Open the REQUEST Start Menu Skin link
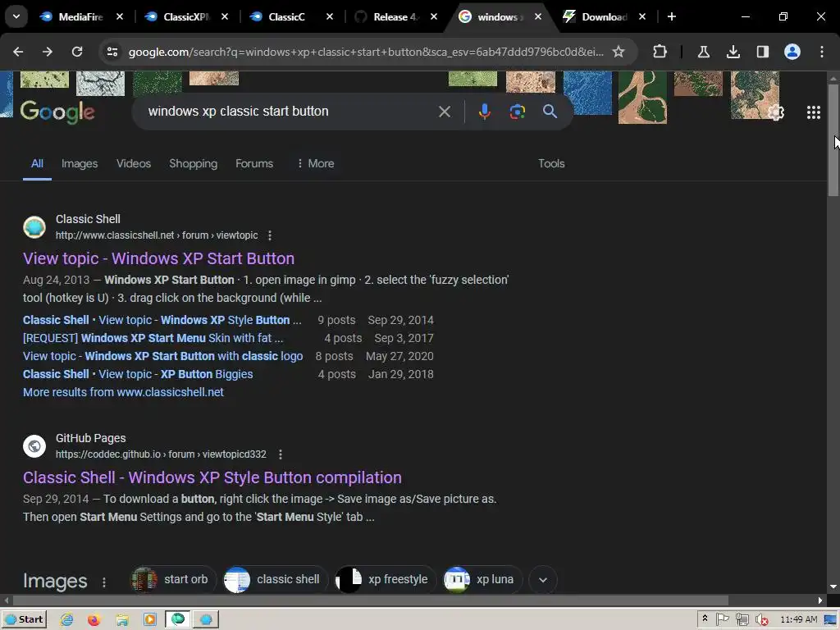The height and width of the screenshot is (630, 840). pyautogui.click(x=153, y=338)
